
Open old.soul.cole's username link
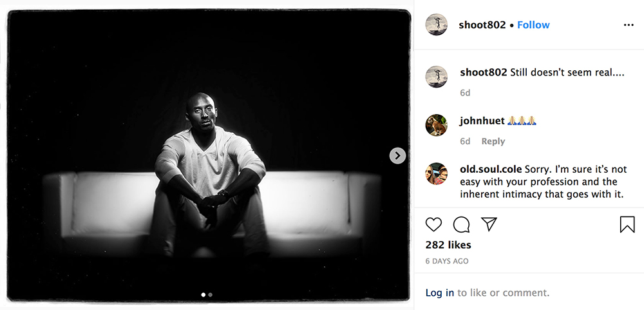[491, 169]
